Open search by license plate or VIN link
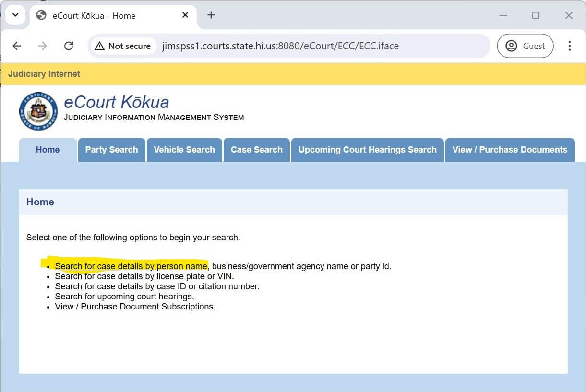The image size is (586, 392). pyautogui.click(x=144, y=276)
